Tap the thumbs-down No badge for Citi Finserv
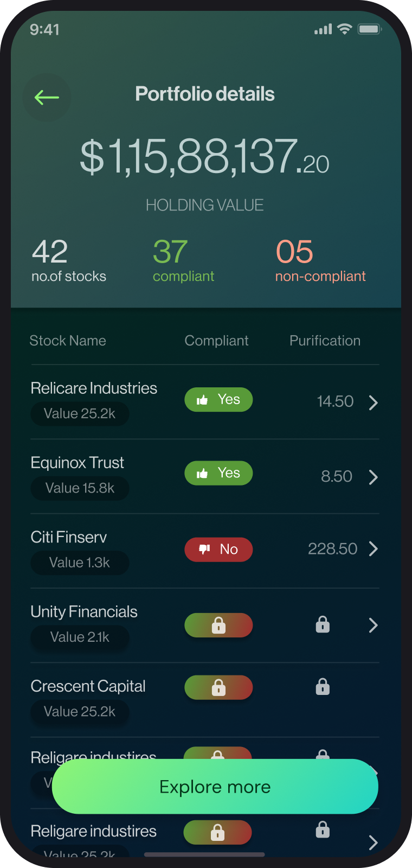Image resolution: width=412 pixels, height=868 pixels. [218, 550]
